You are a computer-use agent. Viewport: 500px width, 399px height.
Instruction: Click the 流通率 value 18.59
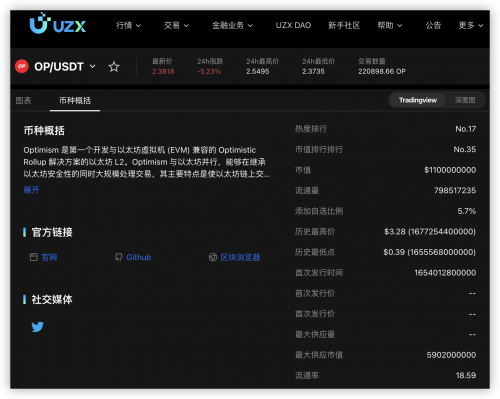[466, 376]
